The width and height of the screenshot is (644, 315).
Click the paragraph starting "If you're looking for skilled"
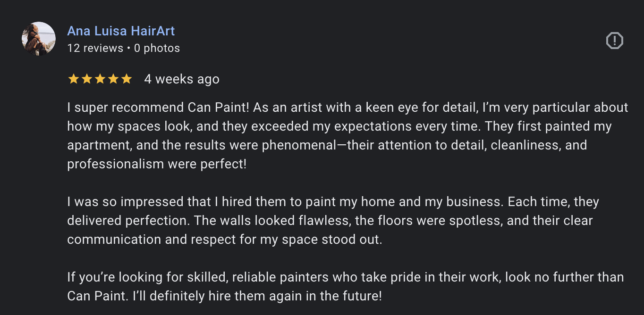coord(346,287)
